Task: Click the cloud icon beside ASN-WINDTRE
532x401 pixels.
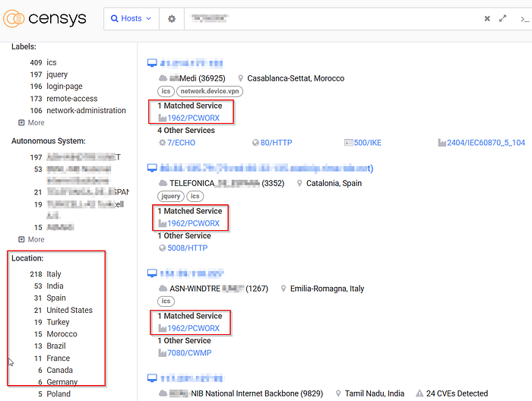Action: 163,289
